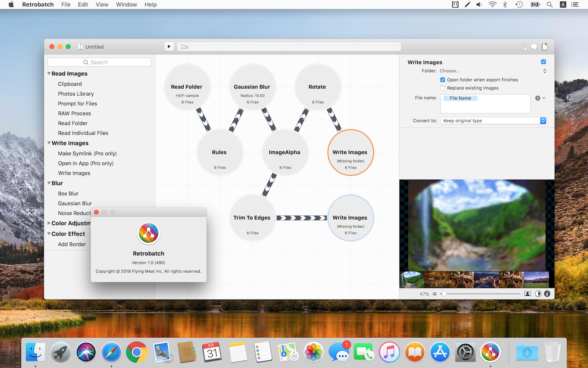Open the File menu
This screenshot has height=368, width=588.
[x=66, y=4]
